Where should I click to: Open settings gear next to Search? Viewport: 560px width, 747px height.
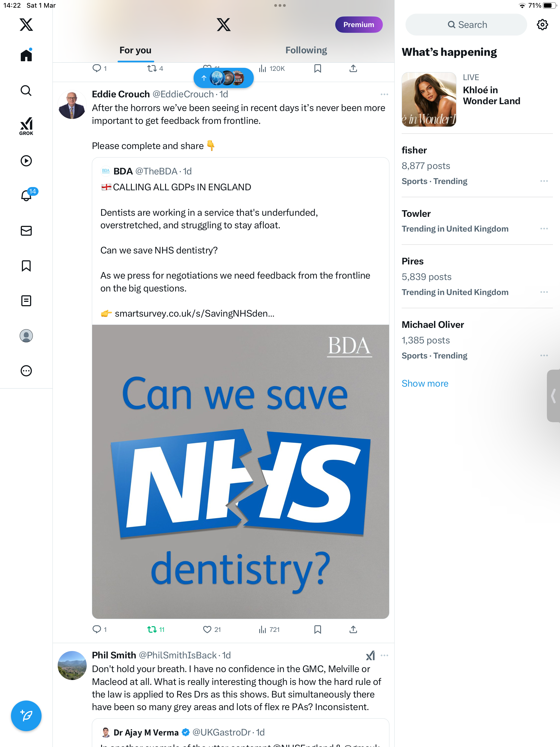click(x=542, y=25)
